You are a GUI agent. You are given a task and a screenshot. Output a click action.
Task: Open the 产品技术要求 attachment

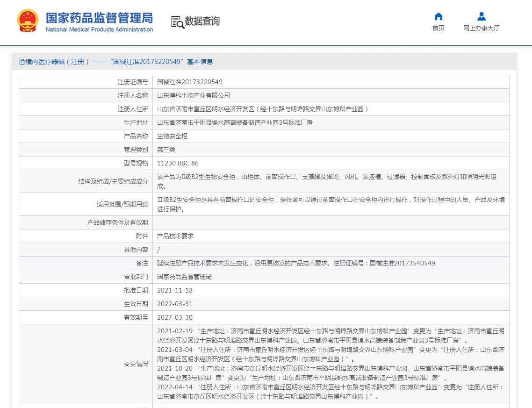tap(175, 236)
